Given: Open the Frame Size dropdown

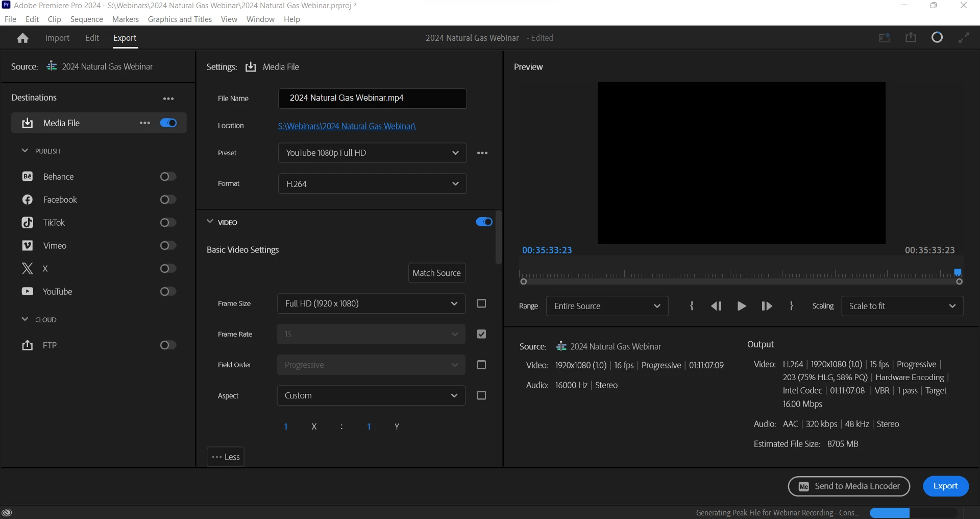Looking at the screenshot, I should 371,303.
